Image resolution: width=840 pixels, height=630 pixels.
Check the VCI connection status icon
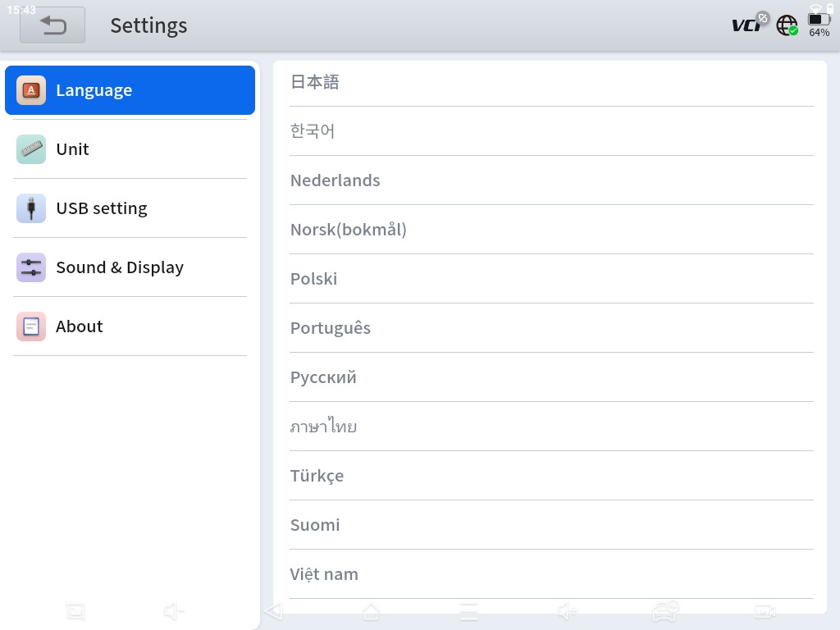(x=749, y=25)
